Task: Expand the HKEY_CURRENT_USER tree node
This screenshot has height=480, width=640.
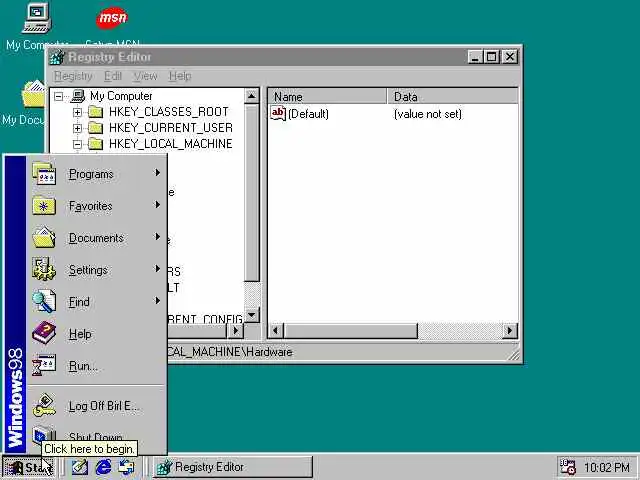Action: click(x=77, y=128)
